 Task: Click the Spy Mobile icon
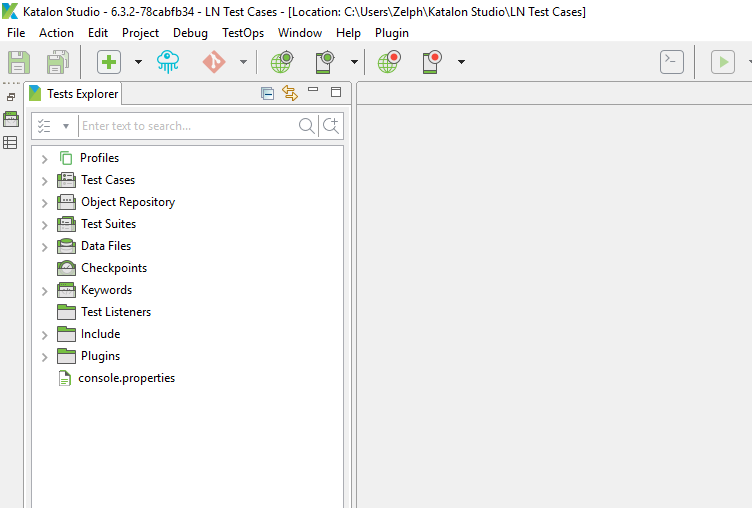[325, 62]
